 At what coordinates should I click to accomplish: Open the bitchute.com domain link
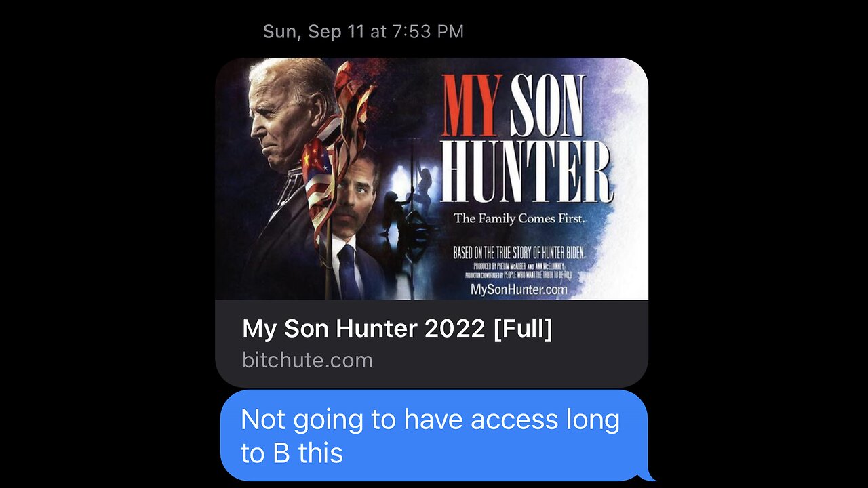tap(307, 360)
